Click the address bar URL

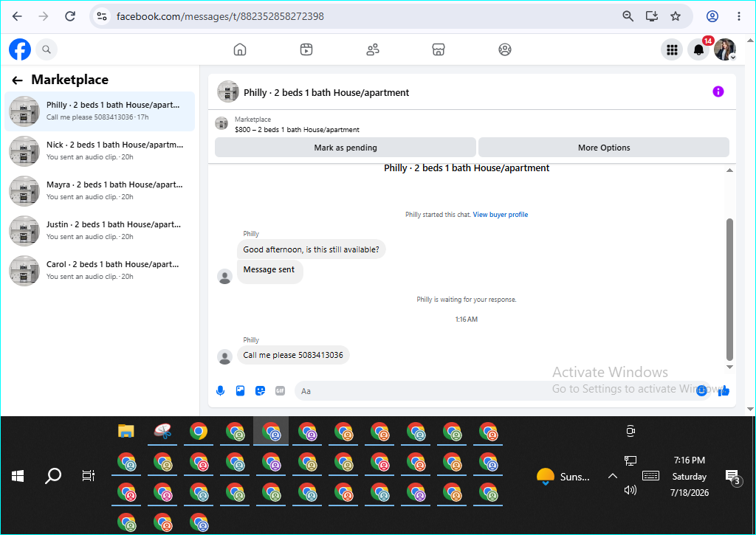click(220, 16)
